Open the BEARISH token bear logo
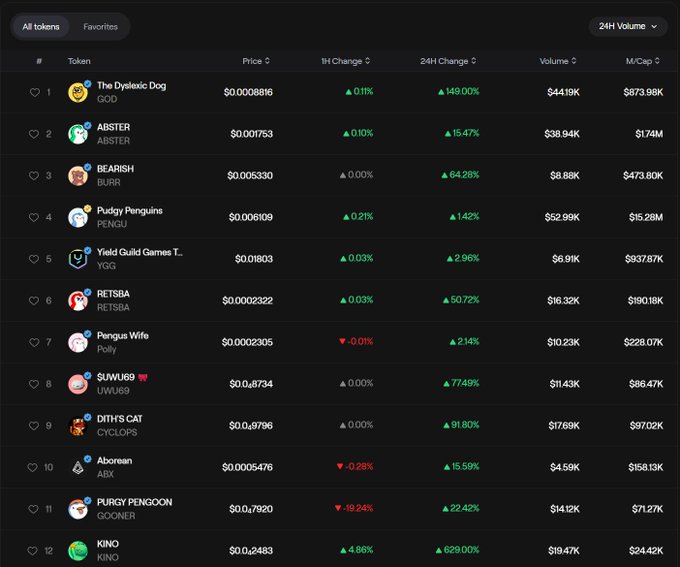The image size is (680, 567). pyautogui.click(x=78, y=176)
